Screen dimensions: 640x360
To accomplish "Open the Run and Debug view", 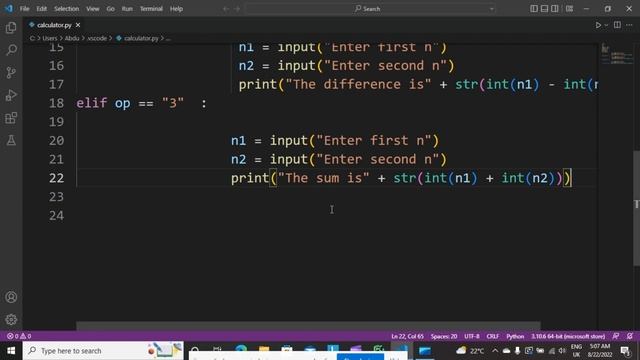I will 11,95.
